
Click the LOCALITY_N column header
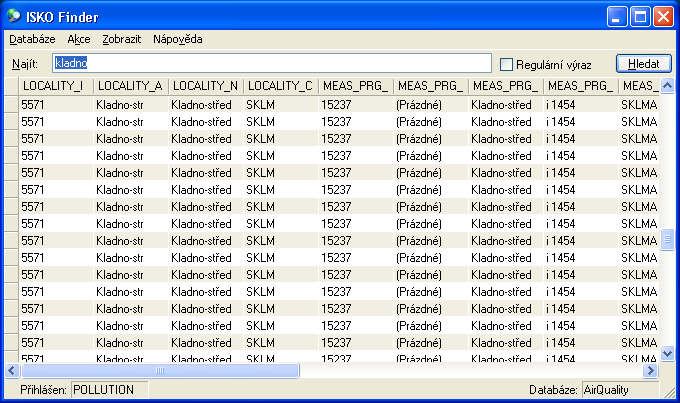tap(206, 87)
